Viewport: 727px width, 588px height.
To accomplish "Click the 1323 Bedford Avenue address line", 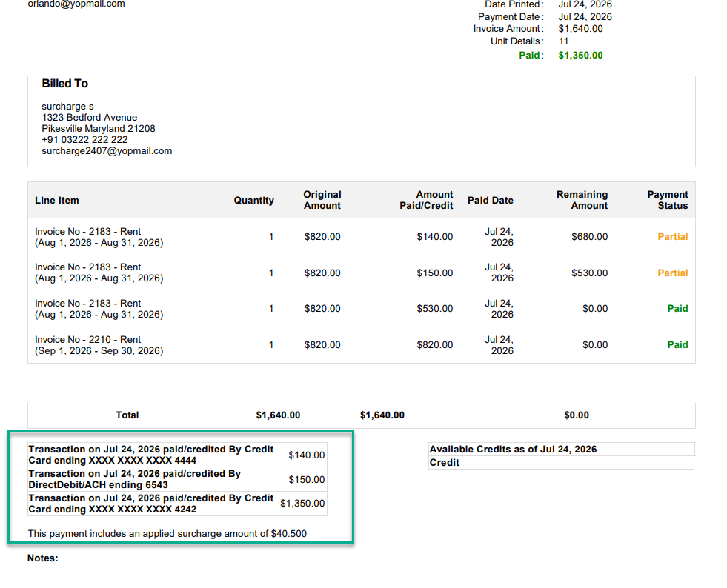I will 90,117.
